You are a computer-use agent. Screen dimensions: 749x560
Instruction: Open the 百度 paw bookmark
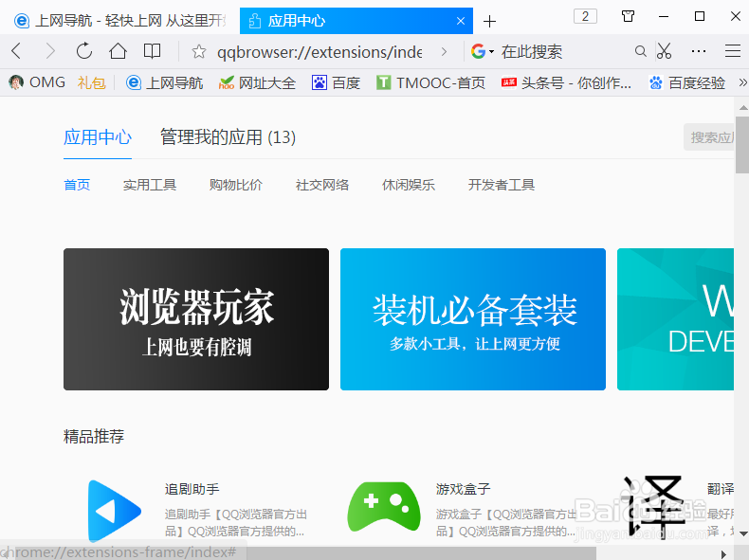(x=336, y=83)
